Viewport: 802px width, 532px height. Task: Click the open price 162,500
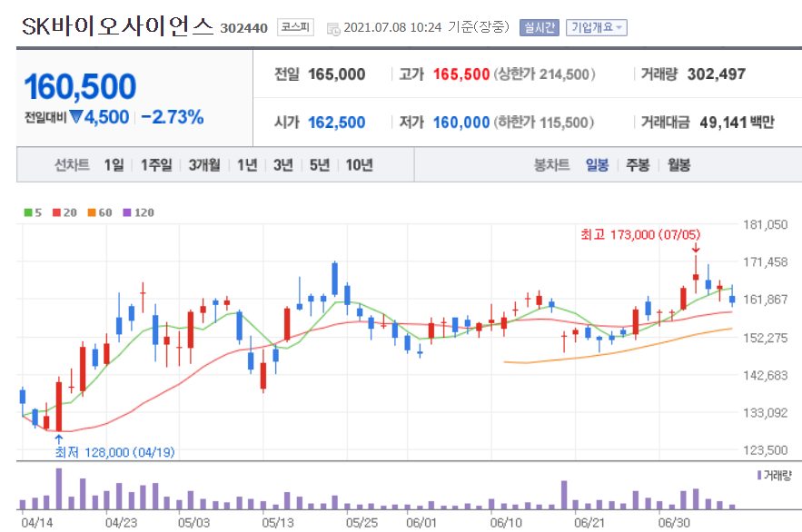click(337, 123)
